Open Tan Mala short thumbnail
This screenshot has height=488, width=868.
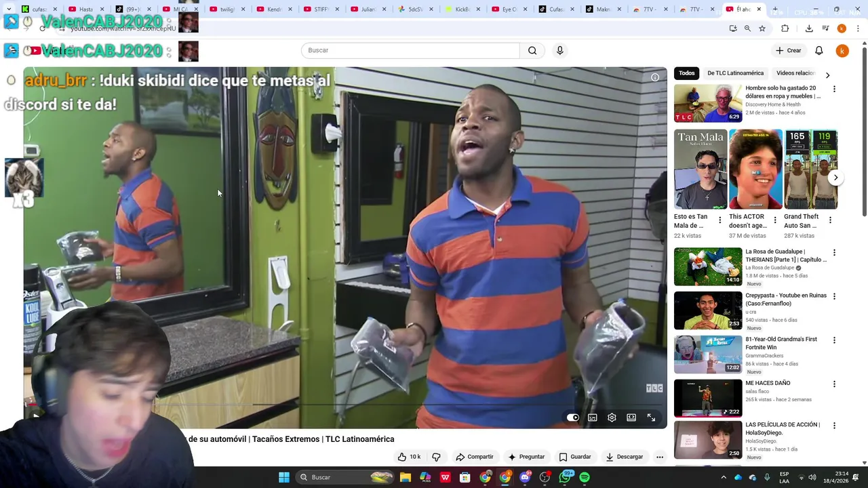pos(701,169)
